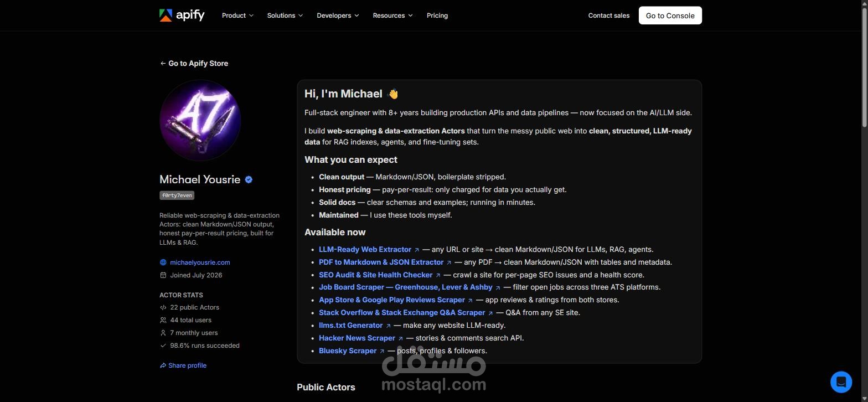
Task: Go back to Apify Store
Action: tap(194, 63)
